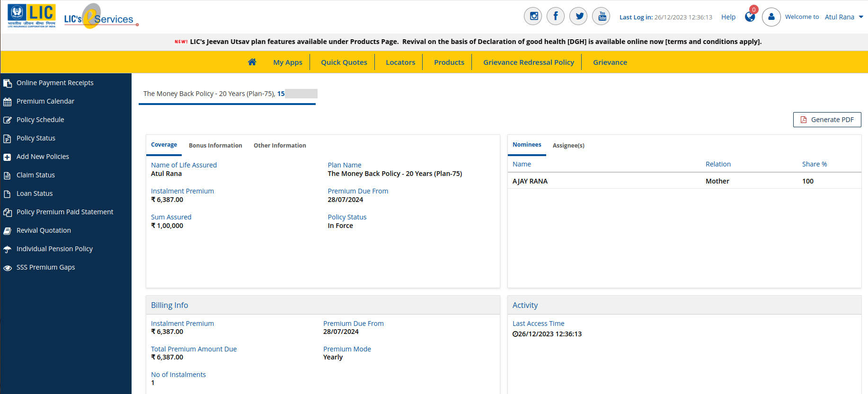Open LIC Facebook page icon

pos(556,16)
